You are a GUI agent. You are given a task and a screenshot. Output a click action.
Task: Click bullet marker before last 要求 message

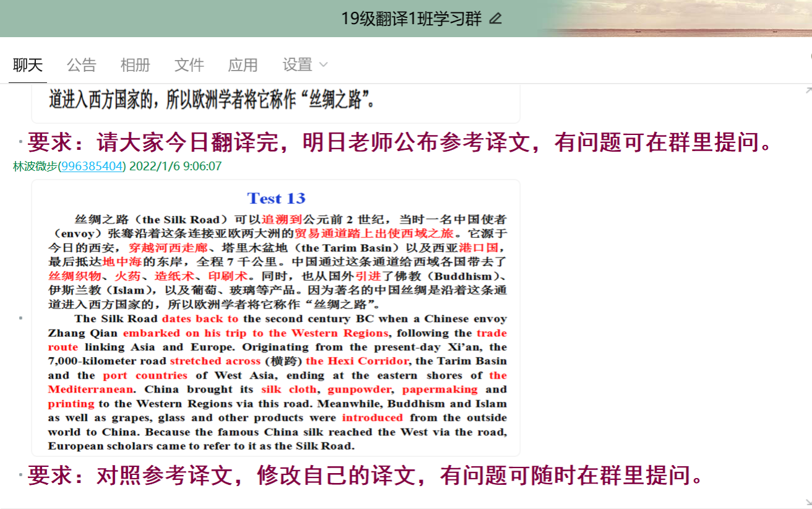20,476
